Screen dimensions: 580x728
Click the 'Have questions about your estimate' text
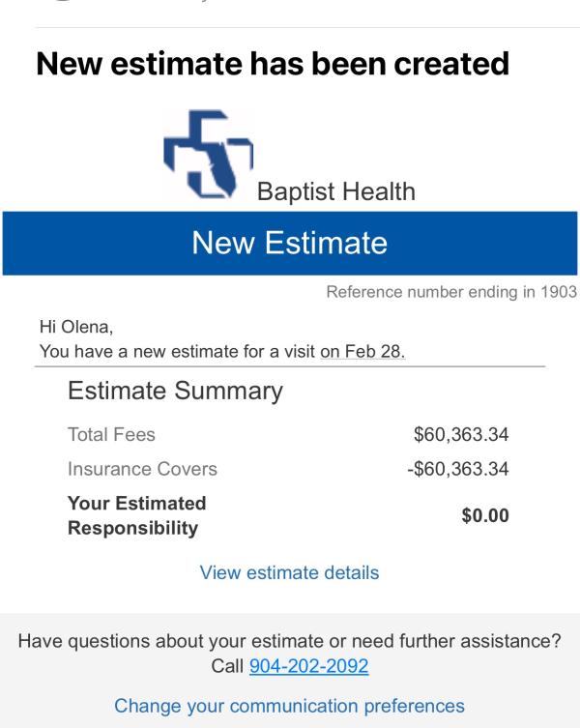pyautogui.click(x=289, y=641)
